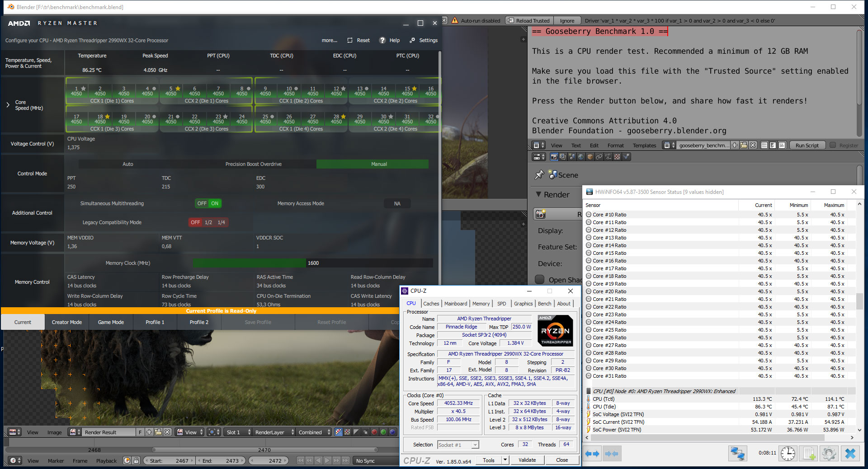Viewport: 868px width, 469px height.
Task: Open the Render Layers properties tab
Action: [x=563, y=157]
